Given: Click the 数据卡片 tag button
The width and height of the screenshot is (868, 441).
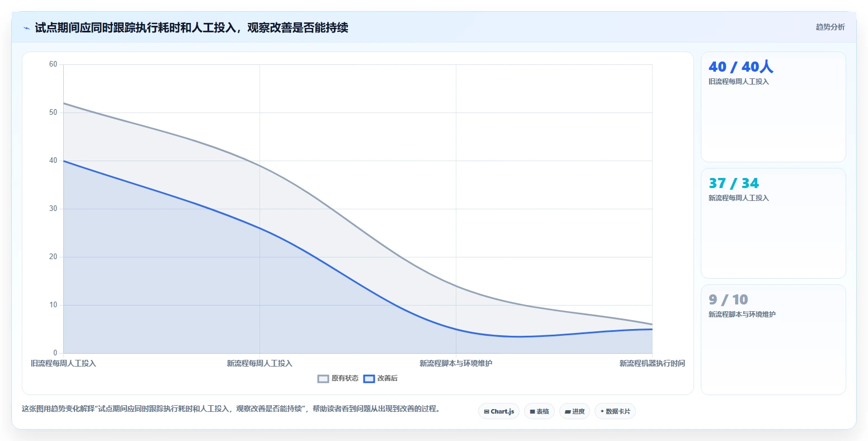Looking at the screenshot, I should (615, 411).
